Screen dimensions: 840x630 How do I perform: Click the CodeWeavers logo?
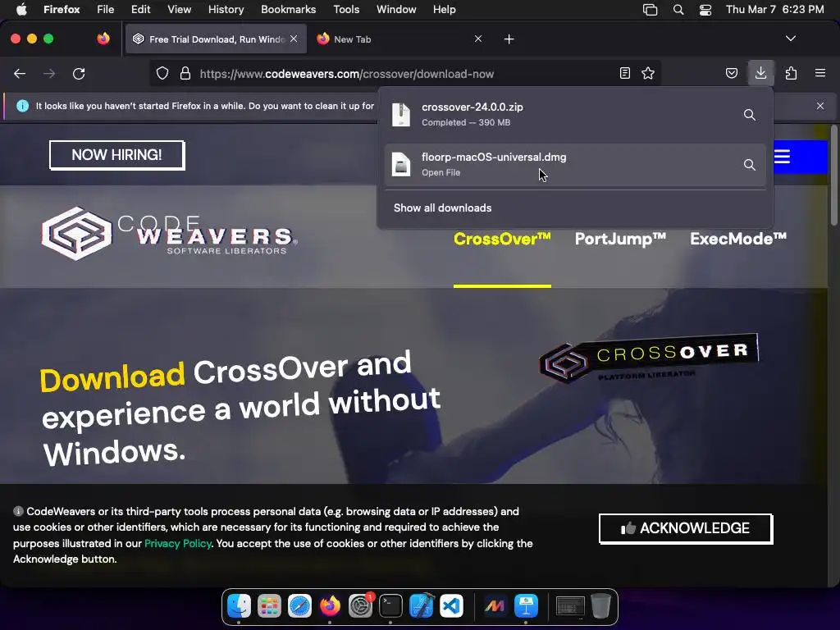click(x=169, y=234)
